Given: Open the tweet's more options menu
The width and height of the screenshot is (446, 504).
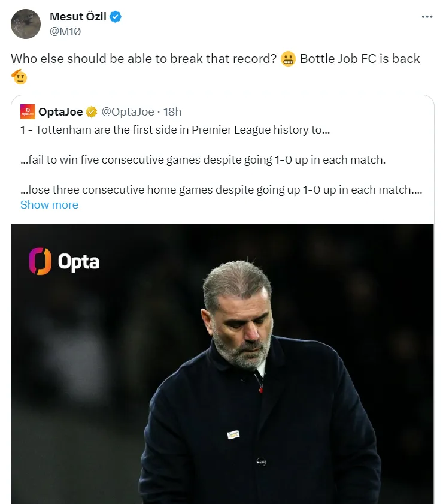Looking at the screenshot, I should click(x=426, y=17).
